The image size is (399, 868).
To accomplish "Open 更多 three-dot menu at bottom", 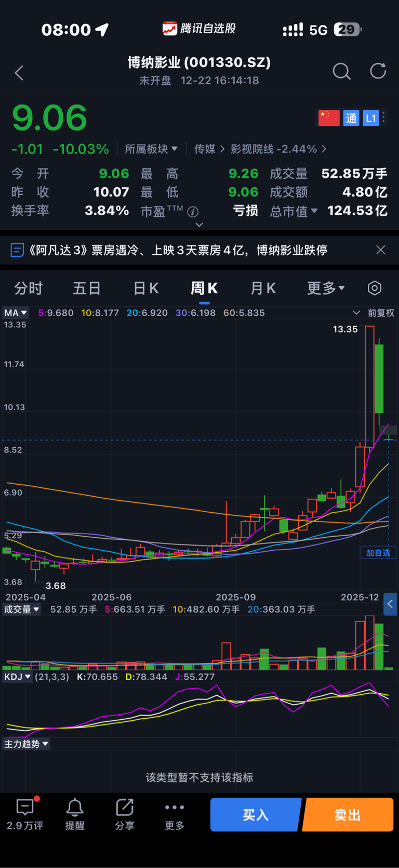I will click(175, 814).
